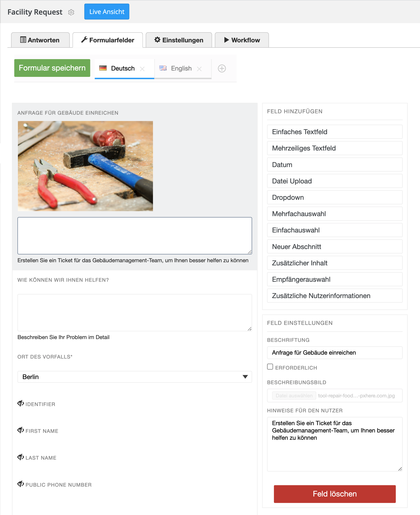Viewport: 420px width, 515px height.
Task: Add a Mehrfachauswahl field
Action: pos(335,214)
